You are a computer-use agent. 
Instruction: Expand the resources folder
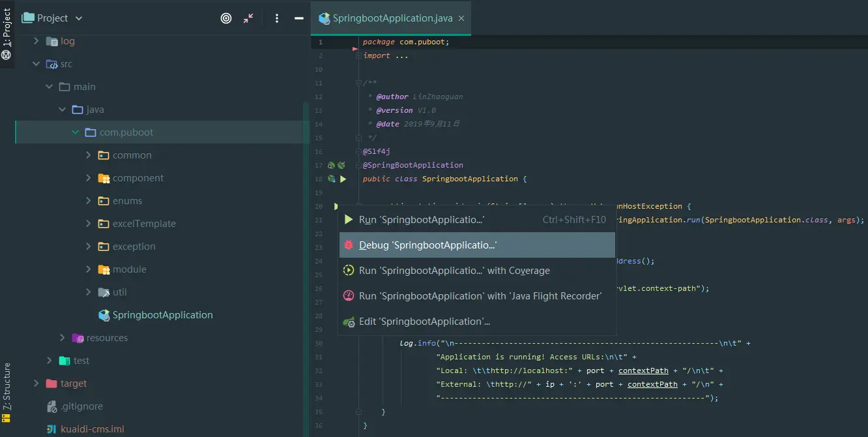click(x=63, y=338)
